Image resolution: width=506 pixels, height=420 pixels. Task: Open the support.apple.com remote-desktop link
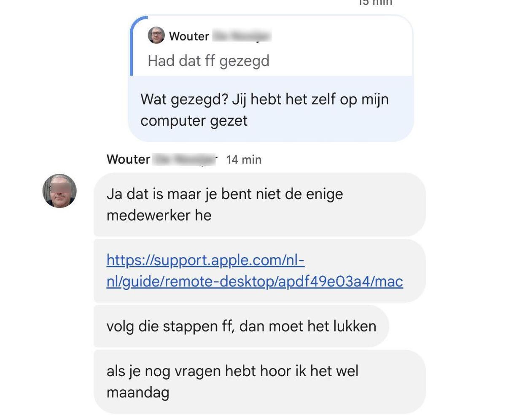pyautogui.click(x=255, y=271)
